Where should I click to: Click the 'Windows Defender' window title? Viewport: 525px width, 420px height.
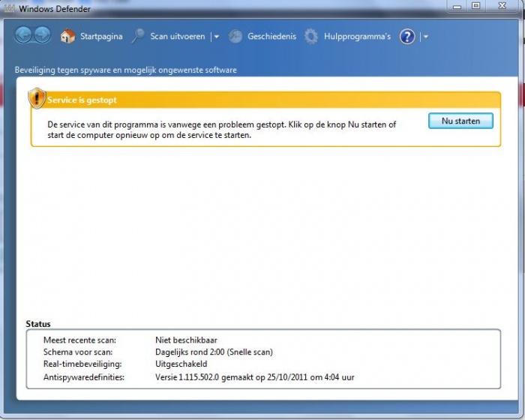tap(55, 9)
